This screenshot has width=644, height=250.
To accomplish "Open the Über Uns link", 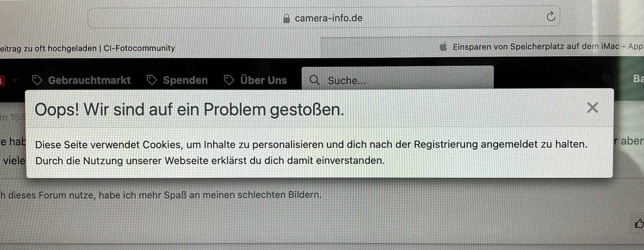I will 255,80.
